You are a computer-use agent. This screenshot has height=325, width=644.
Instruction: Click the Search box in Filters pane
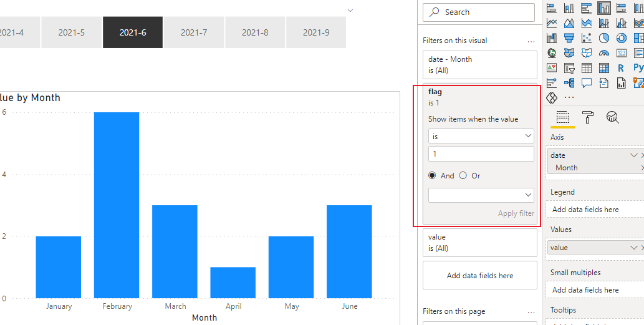479,12
